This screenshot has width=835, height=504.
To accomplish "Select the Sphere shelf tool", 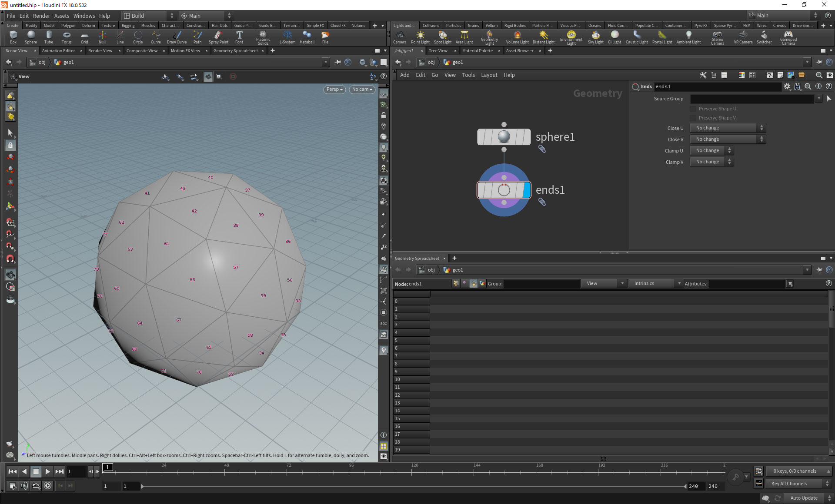I will (31, 37).
